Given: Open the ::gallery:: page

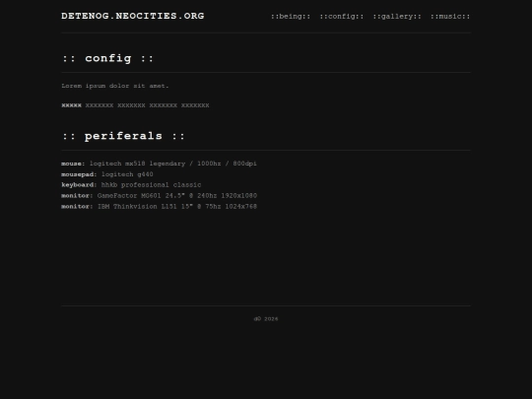Looking at the screenshot, I should [397, 17].
